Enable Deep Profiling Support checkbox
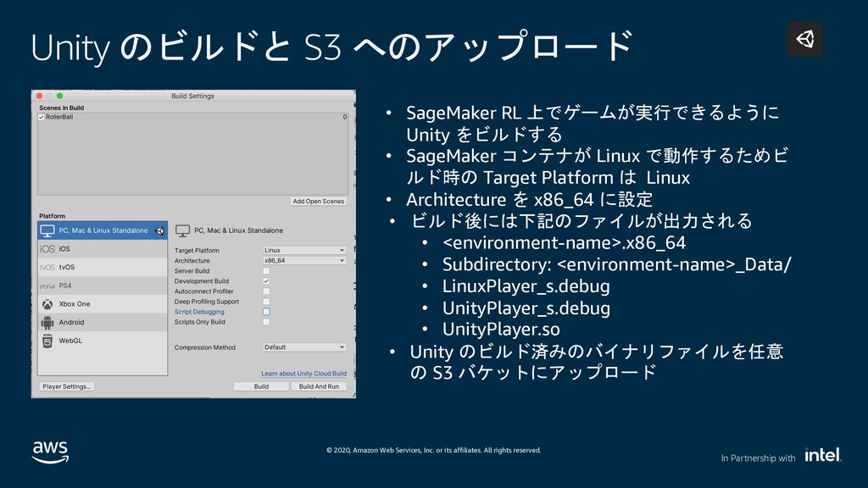868x488 pixels. click(x=266, y=302)
